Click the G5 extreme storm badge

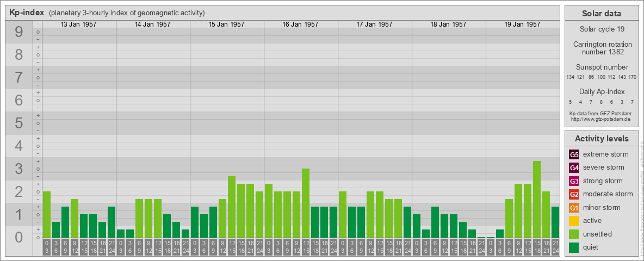click(574, 155)
